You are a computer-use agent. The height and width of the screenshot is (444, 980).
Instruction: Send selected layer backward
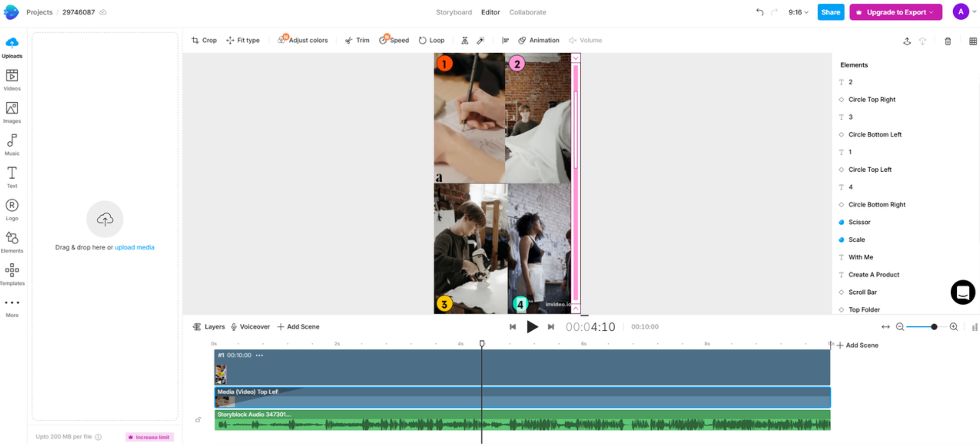[923, 41]
